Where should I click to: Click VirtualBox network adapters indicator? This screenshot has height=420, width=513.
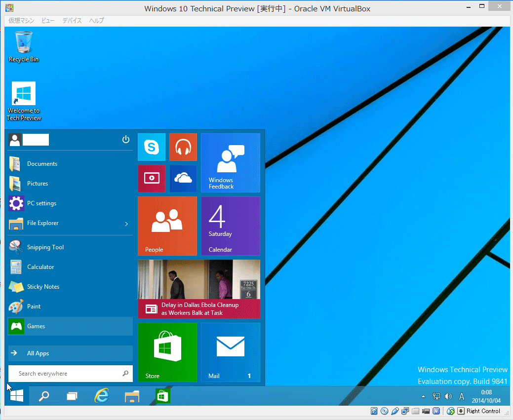pos(405,411)
